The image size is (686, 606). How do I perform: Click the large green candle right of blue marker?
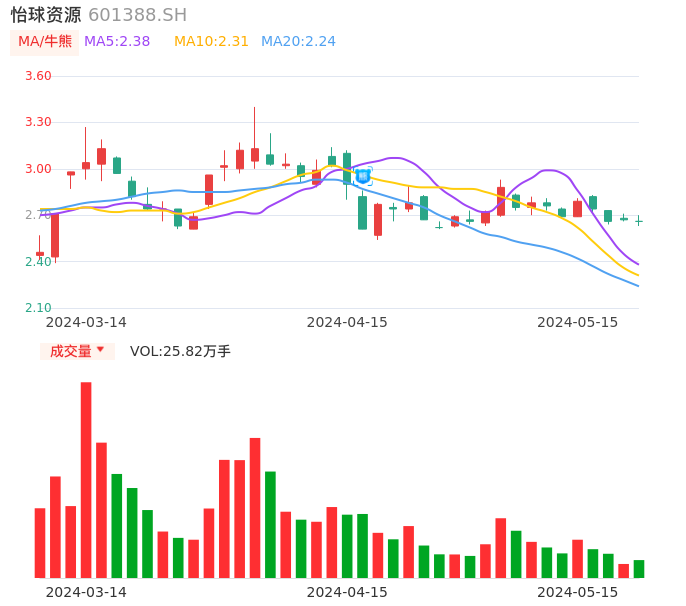pyautogui.click(x=362, y=212)
